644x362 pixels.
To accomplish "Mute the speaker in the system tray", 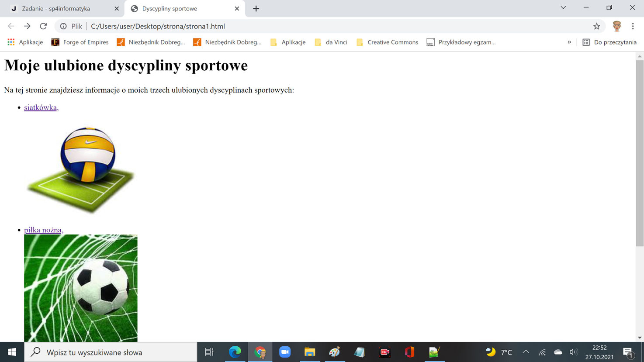I will [574, 352].
